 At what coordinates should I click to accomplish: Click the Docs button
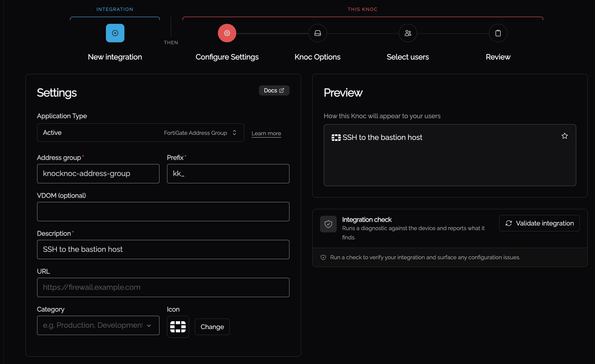274,90
